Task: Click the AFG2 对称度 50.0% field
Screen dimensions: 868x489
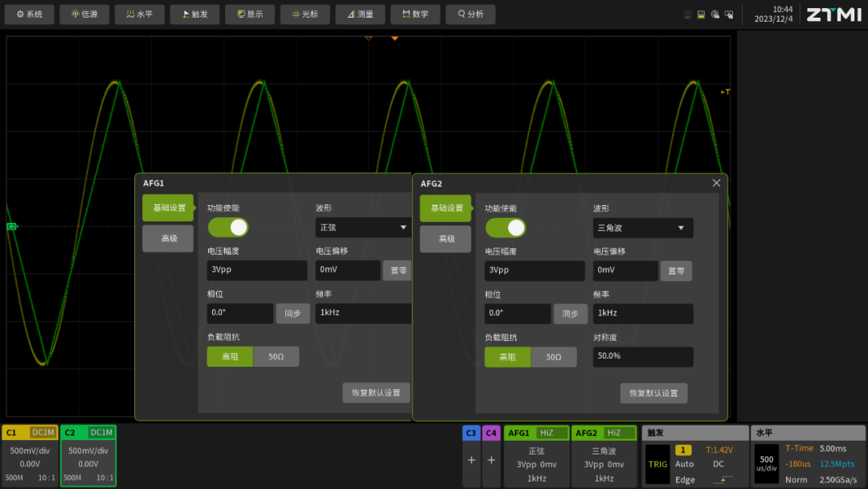Action: (x=642, y=357)
